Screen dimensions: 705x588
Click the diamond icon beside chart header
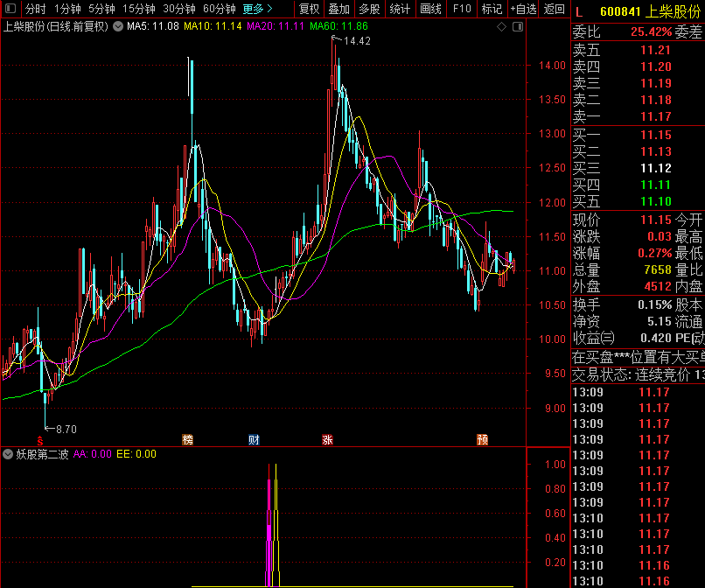[501, 26]
